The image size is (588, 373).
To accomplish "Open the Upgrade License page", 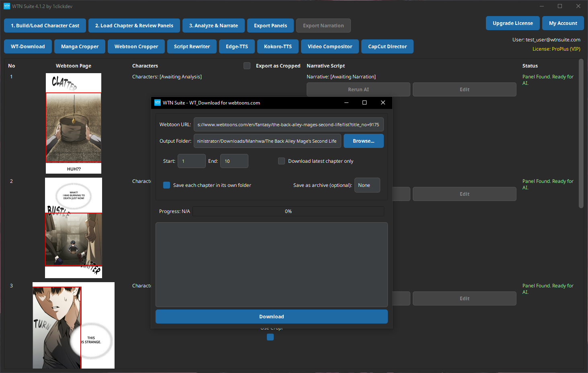I will [512, 23].
